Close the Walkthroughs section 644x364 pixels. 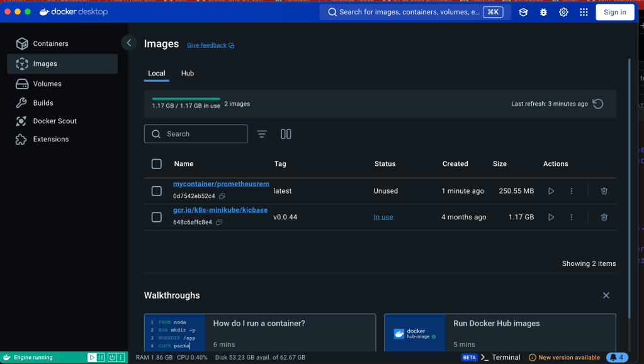(606, 295)
